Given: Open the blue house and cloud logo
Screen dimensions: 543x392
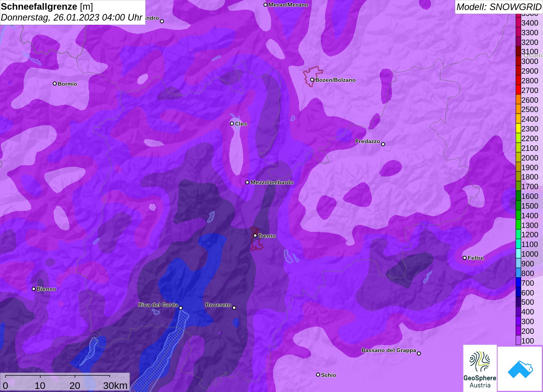Looking at the screenshot, I should pos(520,369).
